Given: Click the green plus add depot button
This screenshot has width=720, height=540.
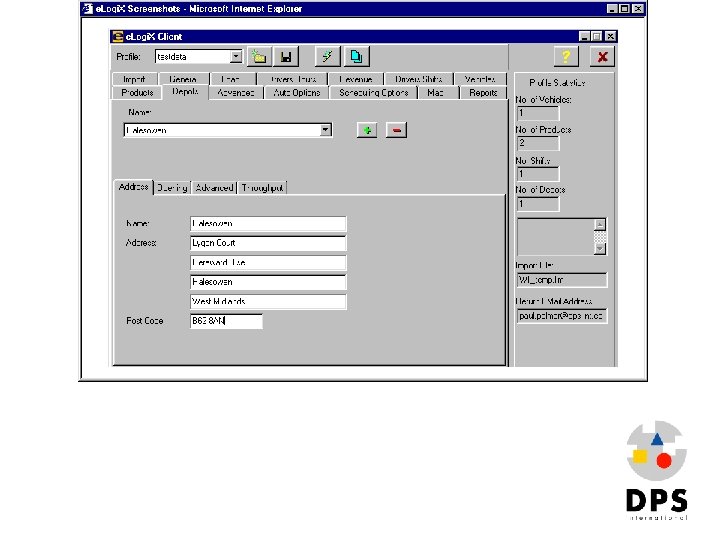Looking at the screenshot, I should (x=367, y=130).
